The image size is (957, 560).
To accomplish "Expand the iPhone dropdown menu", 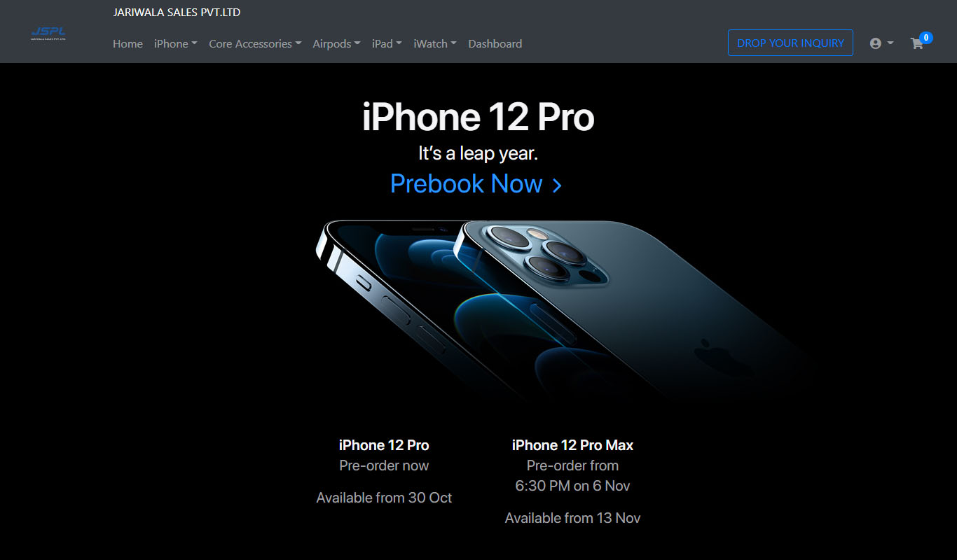I will pyautogui.click(x=176, y=43).
